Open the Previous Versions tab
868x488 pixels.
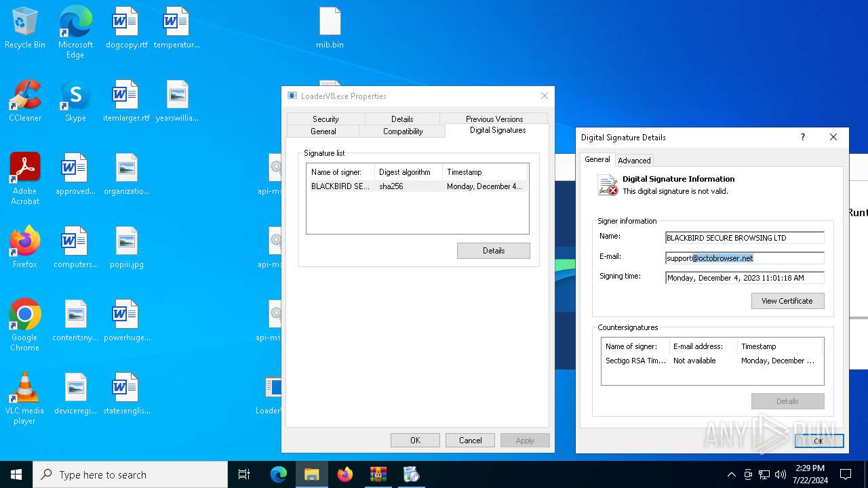(x=494, y=119)
